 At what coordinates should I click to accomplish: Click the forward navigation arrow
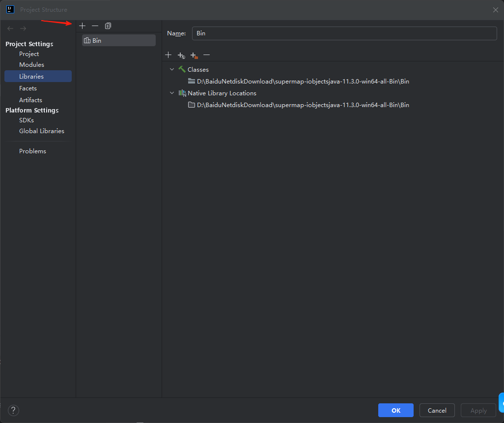(x=23, y=28)
